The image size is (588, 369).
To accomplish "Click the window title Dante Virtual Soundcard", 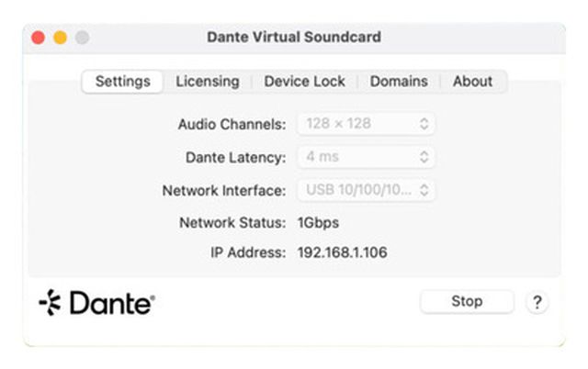I will 294,38.
